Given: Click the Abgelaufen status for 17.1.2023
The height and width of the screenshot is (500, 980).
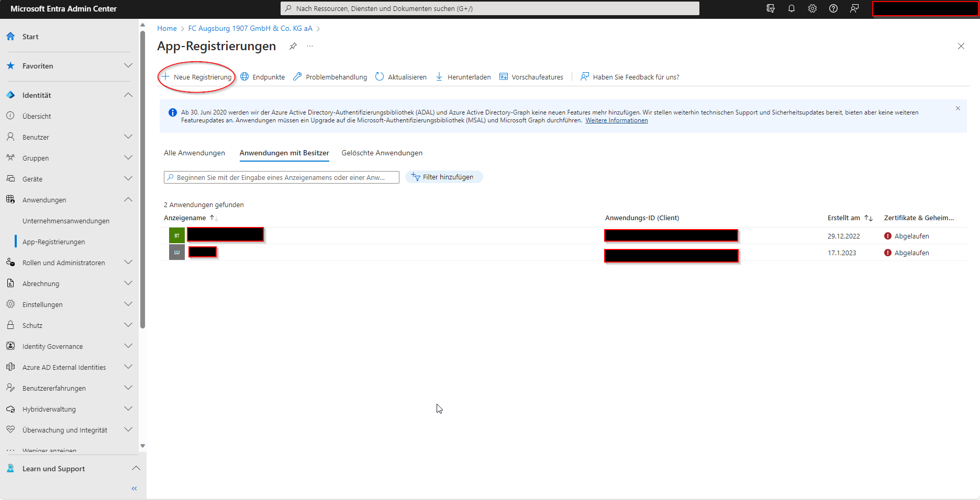Looking at the screenshot, I should click(x=907, y=253).
